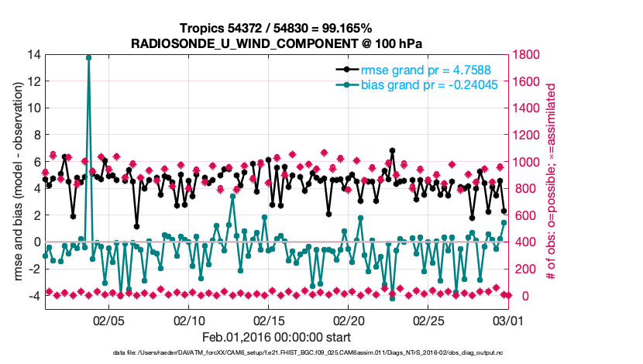Click the -4 tick on left axis

coord(35,296)
